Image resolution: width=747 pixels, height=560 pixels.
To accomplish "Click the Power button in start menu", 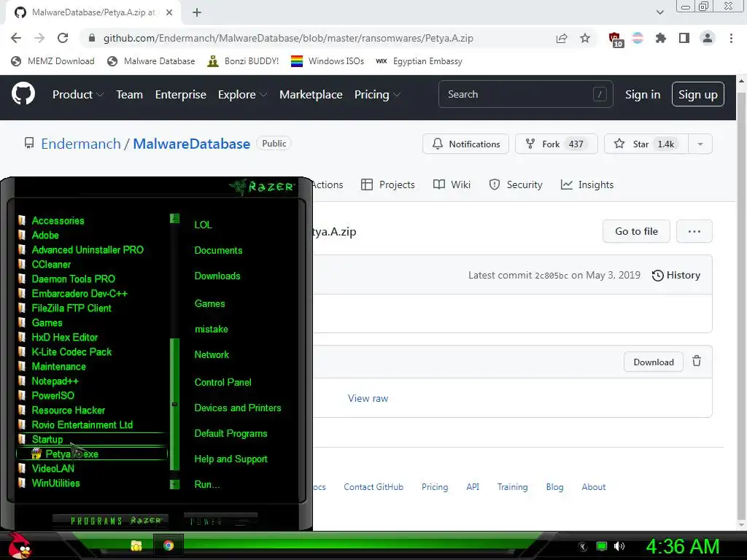I will (x=220, y=521).
